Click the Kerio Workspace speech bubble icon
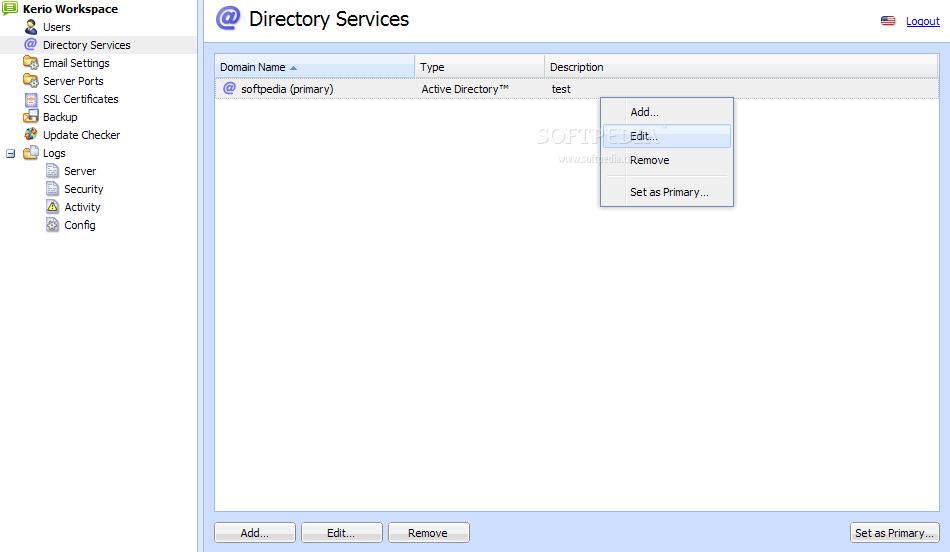Image resolution: width=950 pixels, height=552 pixels. tap(10, 8)
